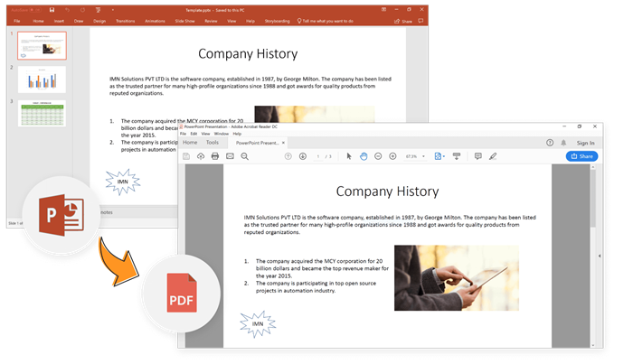633x364 pixels.
Task: Select the Hand pan tool in Acrobat
Action: tap(364, 156)
